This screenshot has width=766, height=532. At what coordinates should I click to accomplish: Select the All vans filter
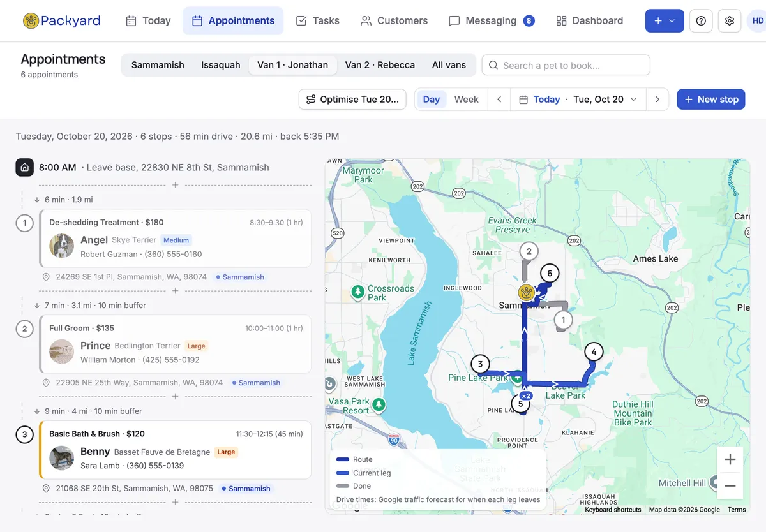click(x=449, y=65)
